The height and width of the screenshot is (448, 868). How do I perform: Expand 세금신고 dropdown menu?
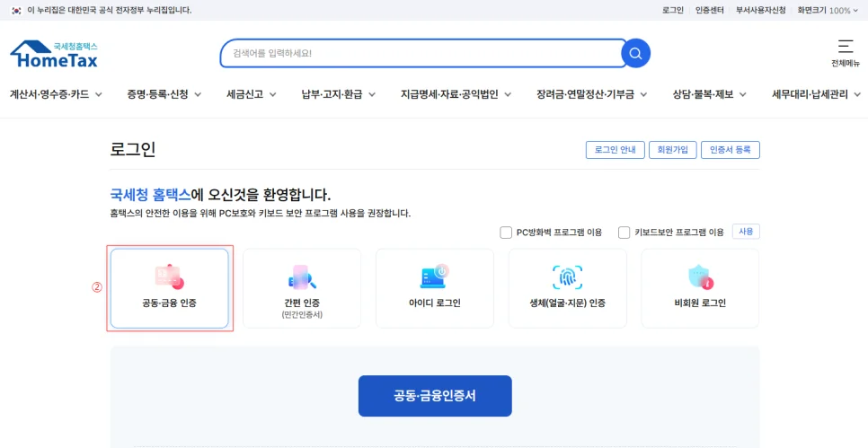click(251, 94)
